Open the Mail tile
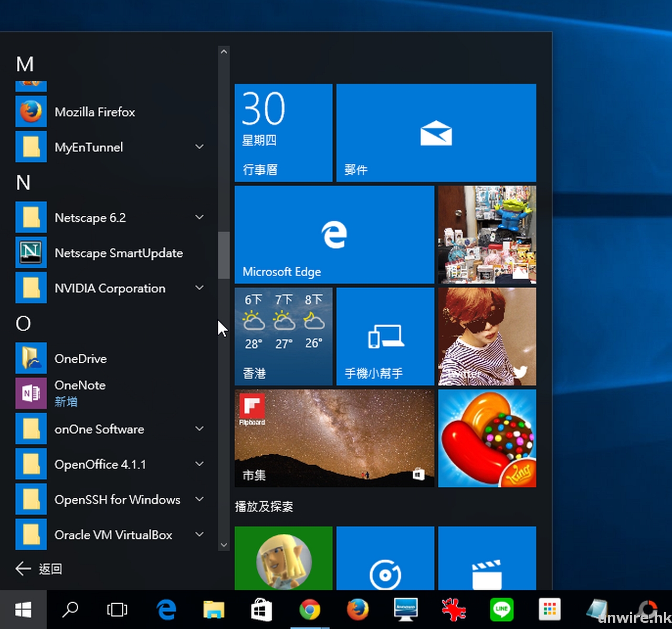Viewport: 672px width, 629px height. tap(436, 133)
